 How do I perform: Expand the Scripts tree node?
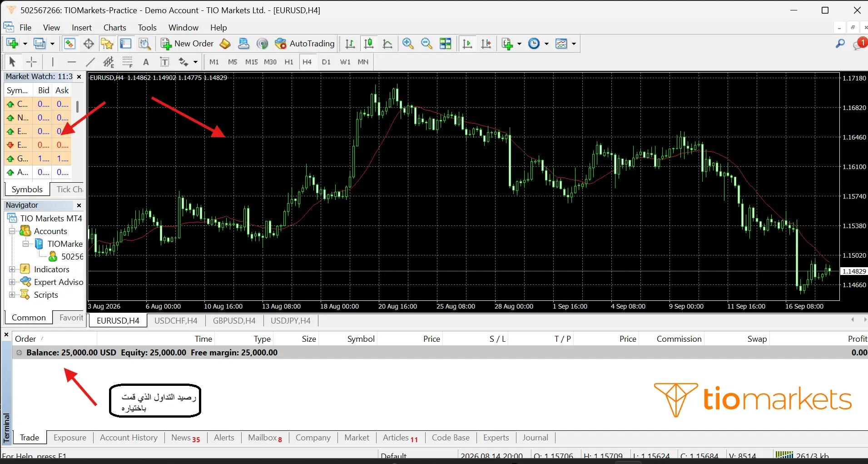(12, 295)
